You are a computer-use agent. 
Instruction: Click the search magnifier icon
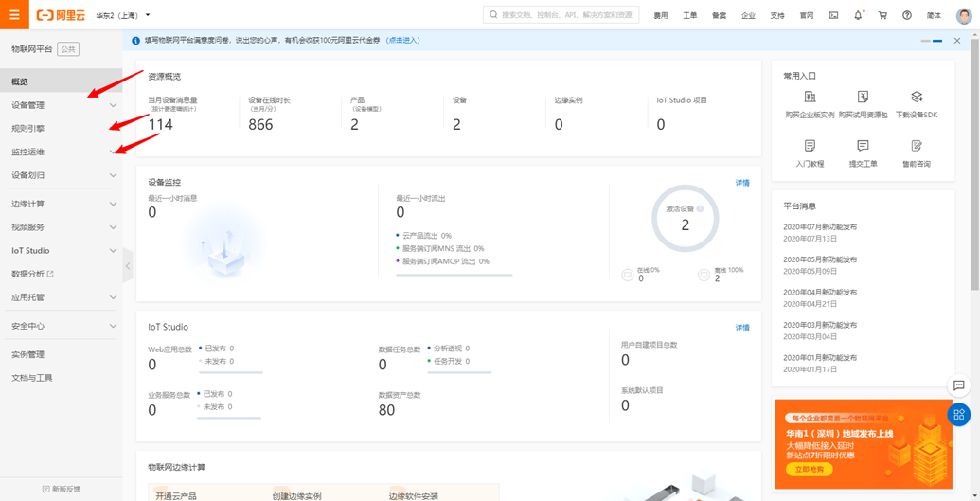tap(493, 15)
